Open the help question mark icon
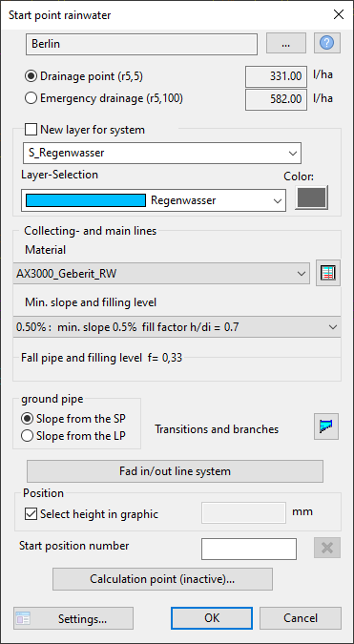The height and width of the screenshot is (644, 354). click(327, 43)
